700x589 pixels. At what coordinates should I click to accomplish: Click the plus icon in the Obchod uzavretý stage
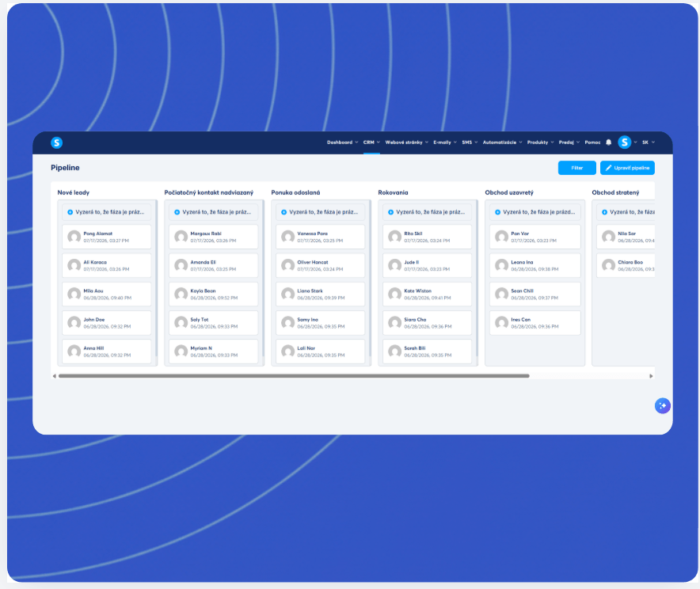tap(498, 212)
